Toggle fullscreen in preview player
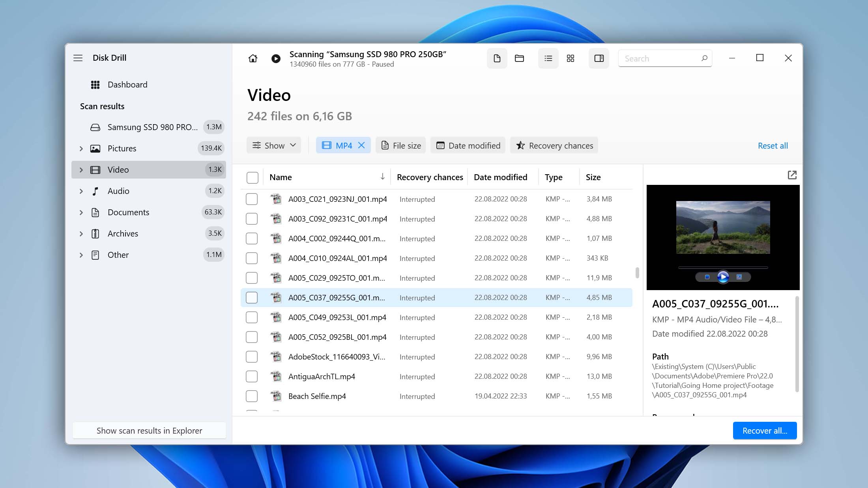The height and width of the screenshot is (488, 868). tap(739, 277)
